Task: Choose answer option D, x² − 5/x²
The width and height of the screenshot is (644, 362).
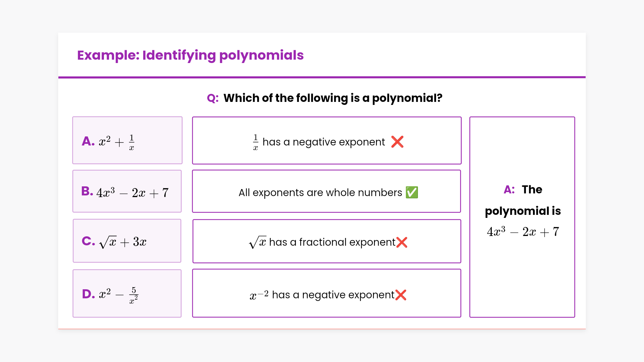Action: pos(127,294)
